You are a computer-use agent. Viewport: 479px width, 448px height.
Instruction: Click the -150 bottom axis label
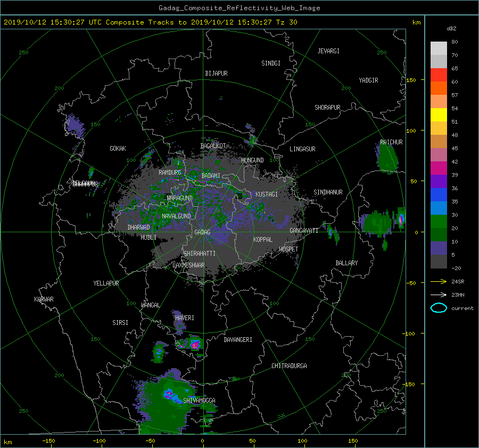click(x=48, y=441)
